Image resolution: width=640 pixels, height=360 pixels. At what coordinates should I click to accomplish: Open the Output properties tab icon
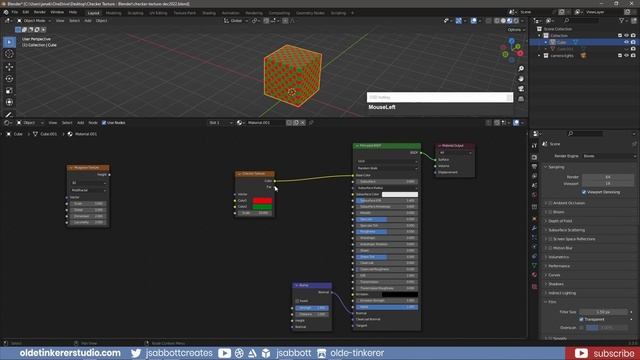(x=534, y=167)
